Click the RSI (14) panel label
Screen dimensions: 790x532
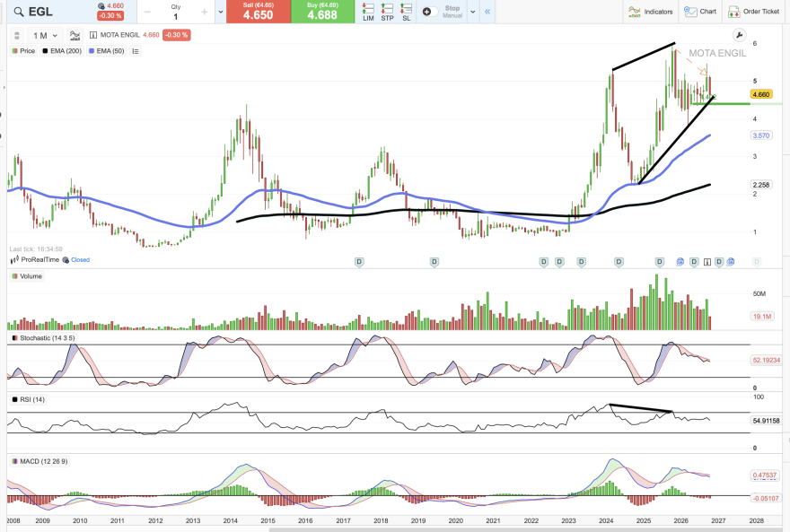[29, 399]
